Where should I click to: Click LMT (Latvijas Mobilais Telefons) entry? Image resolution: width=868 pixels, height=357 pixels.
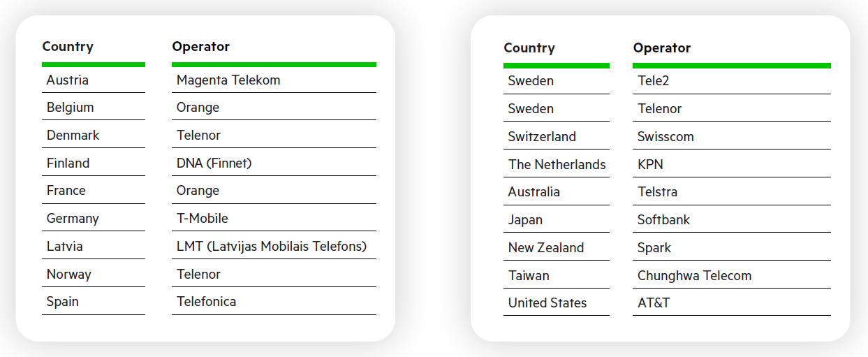pos(272,247)
